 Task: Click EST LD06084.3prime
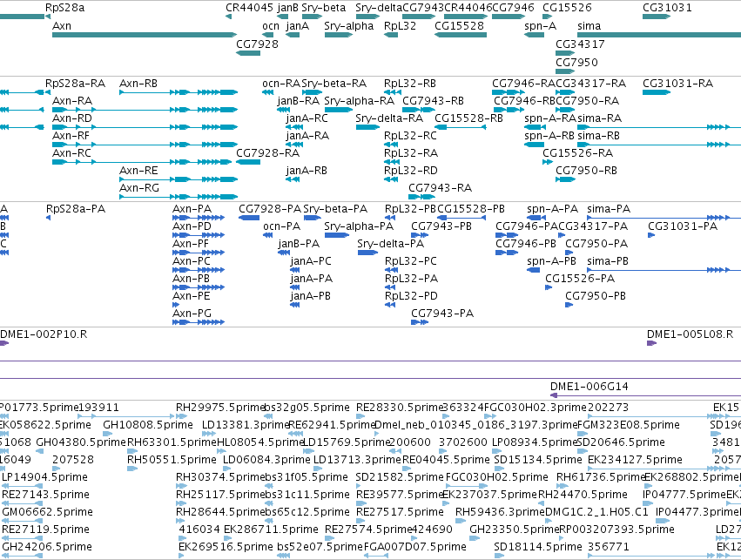228,469
